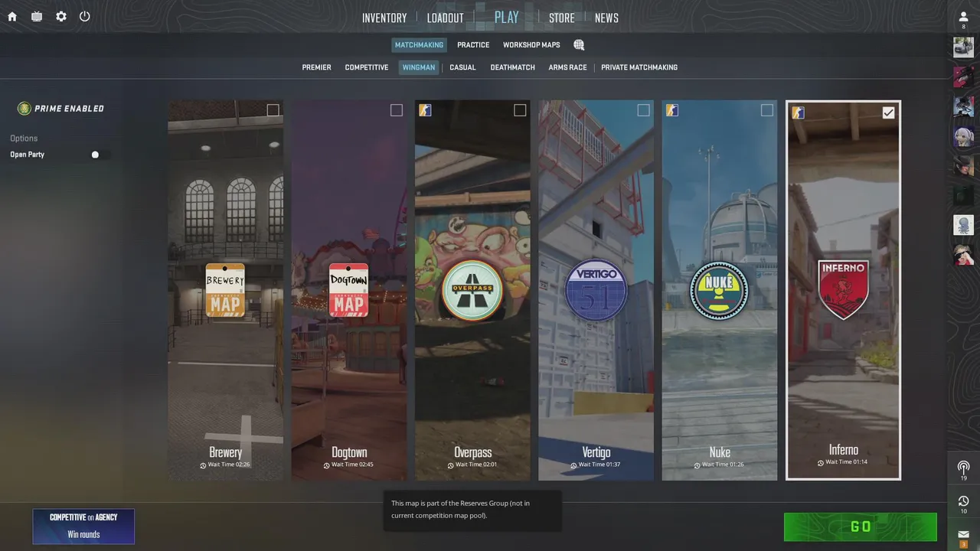
Task: Select the white-haired anime friend avatar
Action: (963, 136)
